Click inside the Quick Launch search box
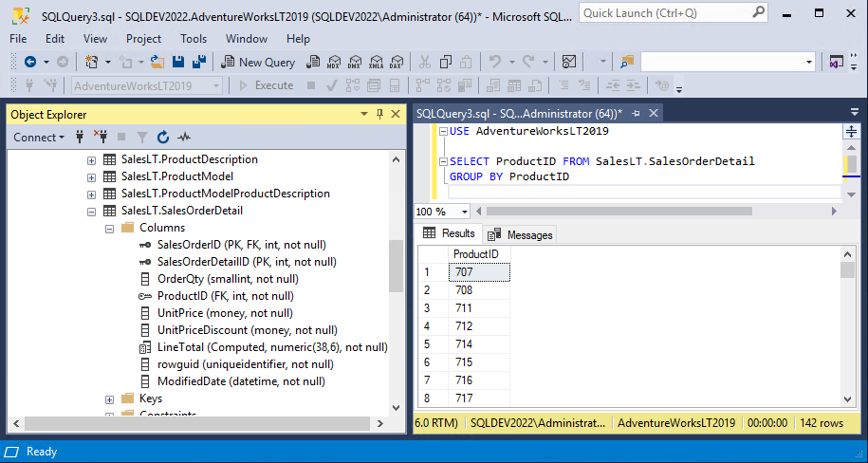Image resolution: width=868 pixels, height=463 pixels. [666, 12]
